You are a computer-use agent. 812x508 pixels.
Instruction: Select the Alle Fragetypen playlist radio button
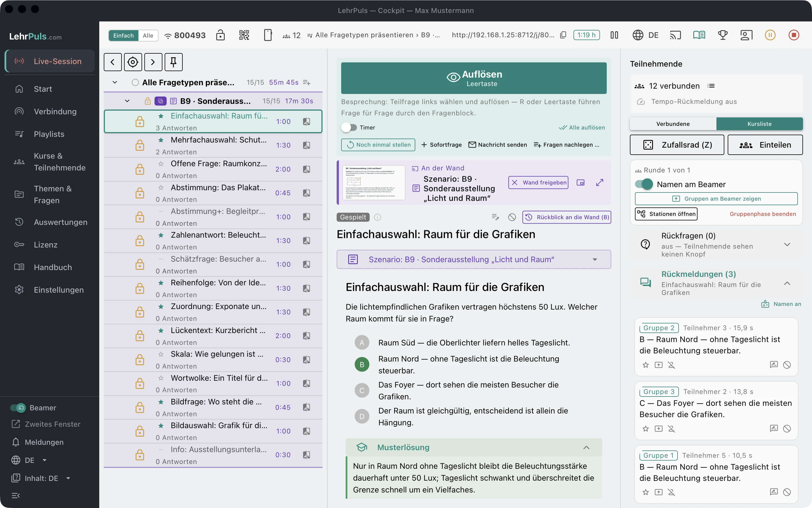tap(135, 83)
